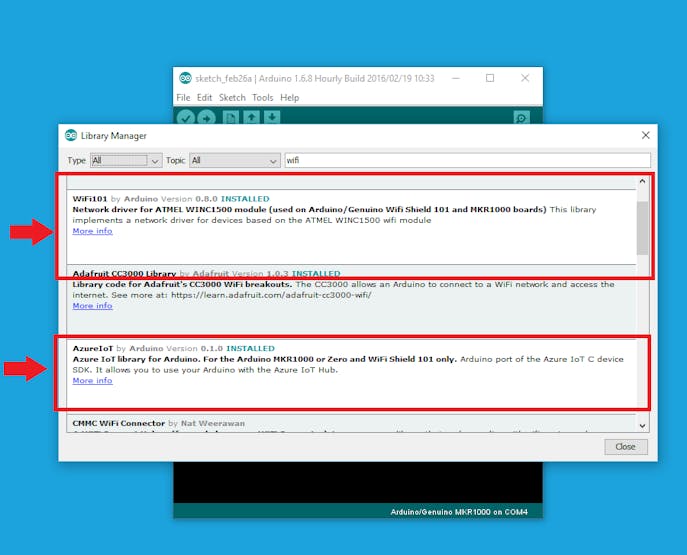This screenshot has width=687, height=555.
Task: Expand the Topic dropdown set to All
Action: pyautogui.click(x=235, y=160)
